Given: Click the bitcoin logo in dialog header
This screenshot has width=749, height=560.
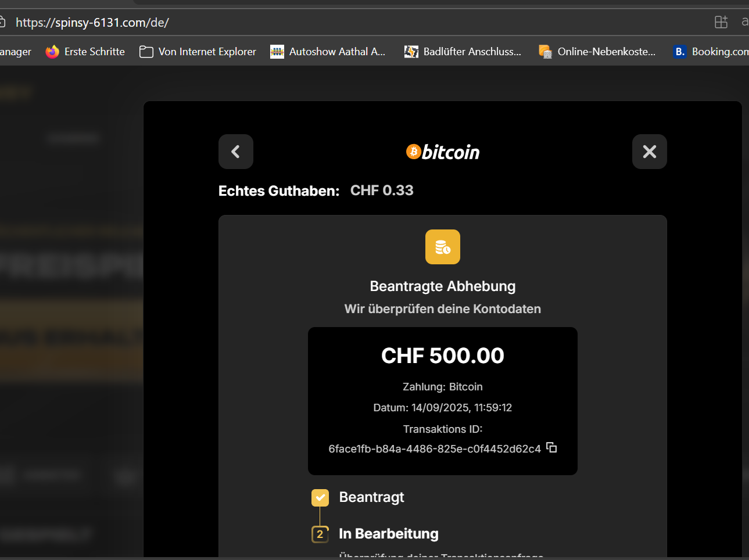Looking at the screenshot, I should 443,152.
